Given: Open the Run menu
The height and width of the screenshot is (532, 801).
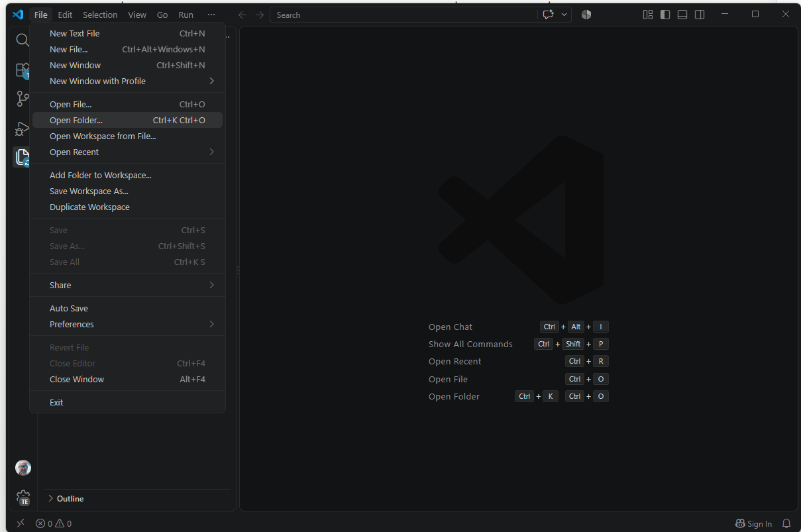Looking at the screenshot, I should click(186, 15).
